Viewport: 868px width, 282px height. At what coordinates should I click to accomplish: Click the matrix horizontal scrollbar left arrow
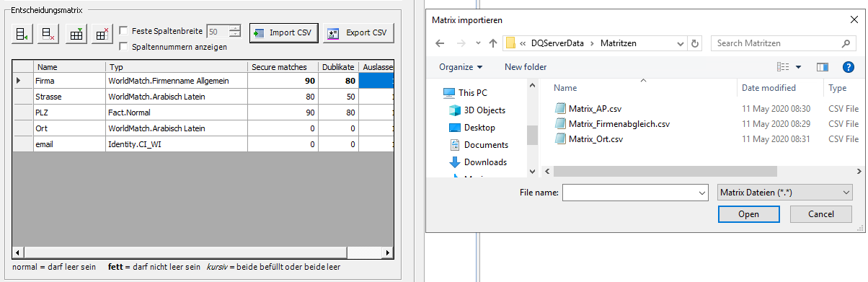click(18, 252)
